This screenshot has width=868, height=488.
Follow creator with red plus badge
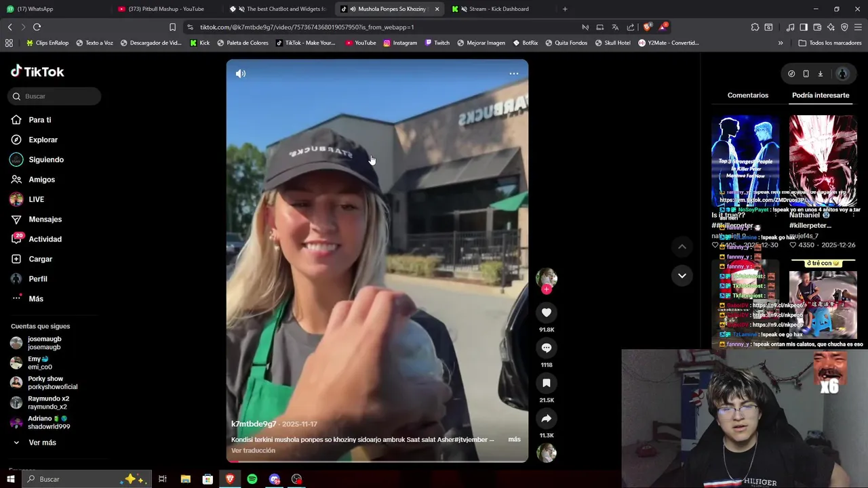pos(547,289)
